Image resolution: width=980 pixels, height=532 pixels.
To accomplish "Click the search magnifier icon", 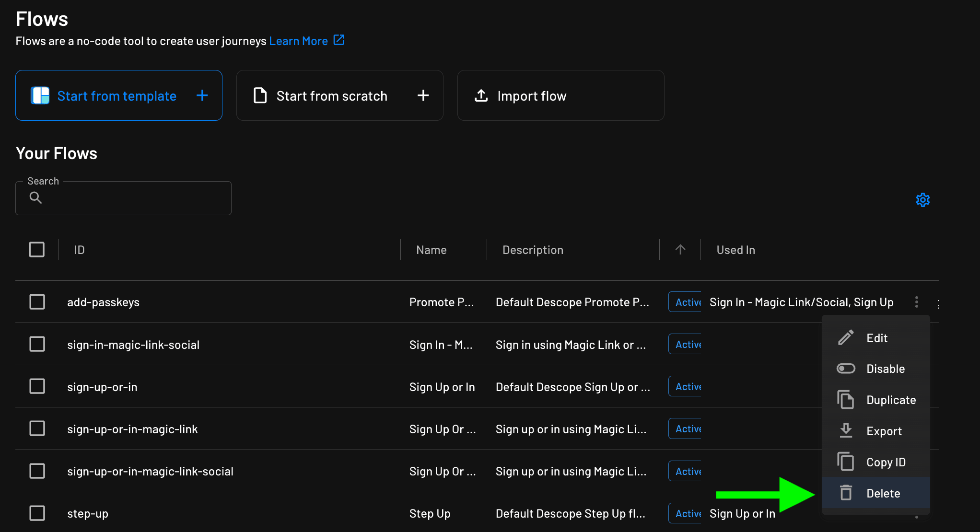I will [36, 198].
